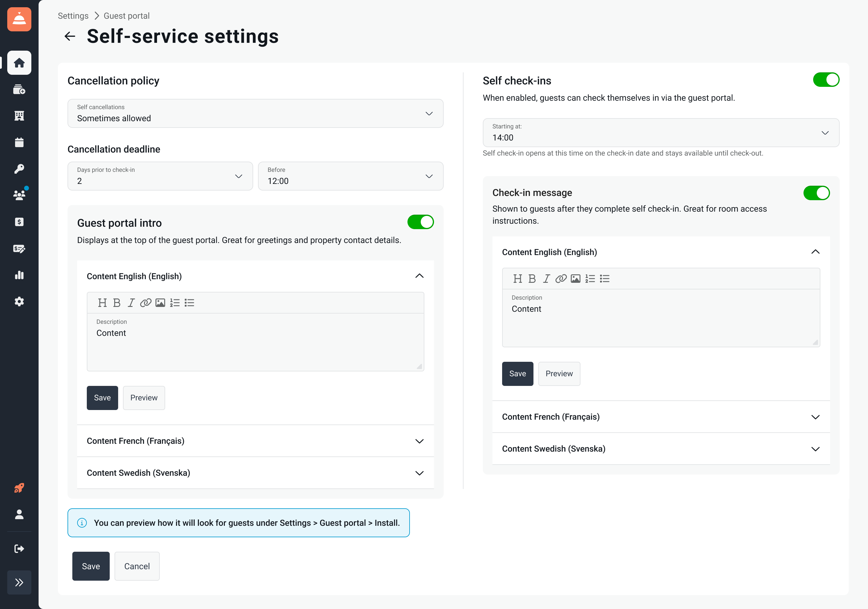Image resolution: width=868 pixels, height=609 pixels.
Task: Toggle Guest portal intro switch
Action: point(421,222)
